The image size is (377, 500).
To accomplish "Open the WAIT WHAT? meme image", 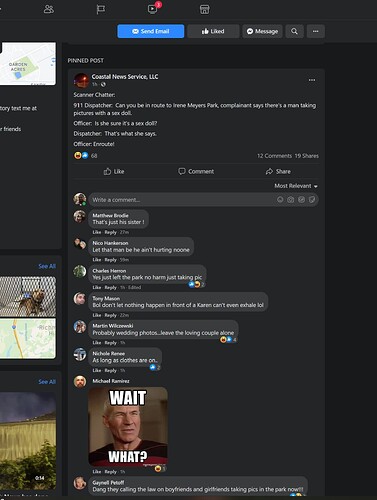I will pyautogui.click(x=128, y=426).
